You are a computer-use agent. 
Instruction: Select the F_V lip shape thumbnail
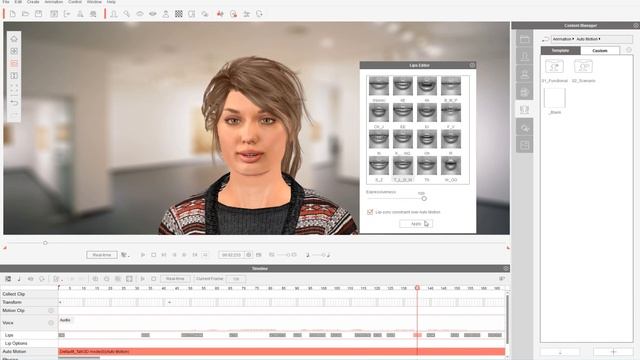451,113
